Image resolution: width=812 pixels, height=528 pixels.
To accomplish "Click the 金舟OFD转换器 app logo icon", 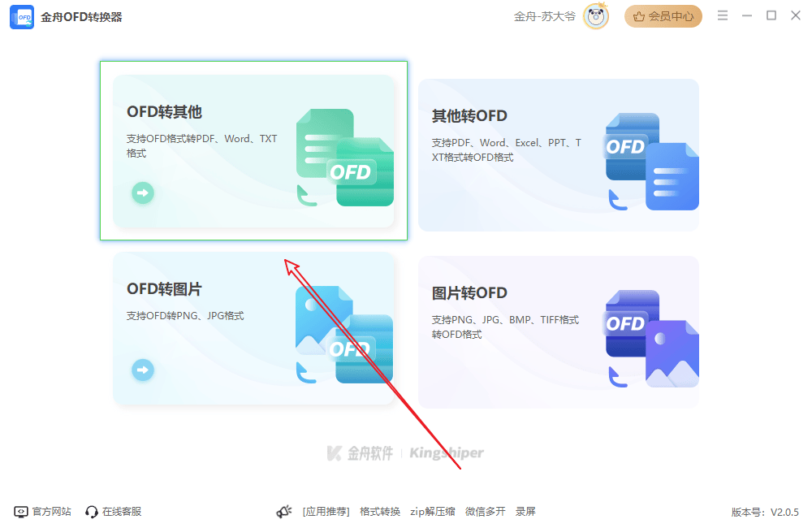I will click(x=21, y=15).
